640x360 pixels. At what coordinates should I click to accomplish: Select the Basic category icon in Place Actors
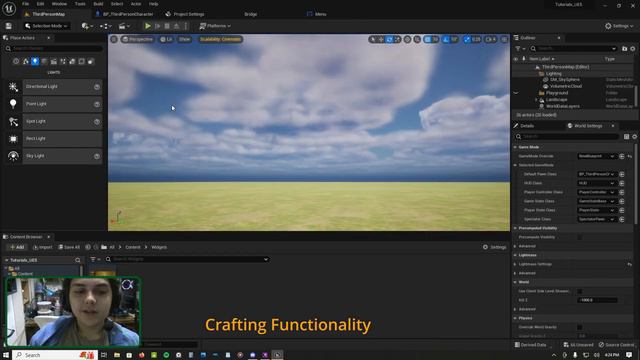[x=26, y=61]
